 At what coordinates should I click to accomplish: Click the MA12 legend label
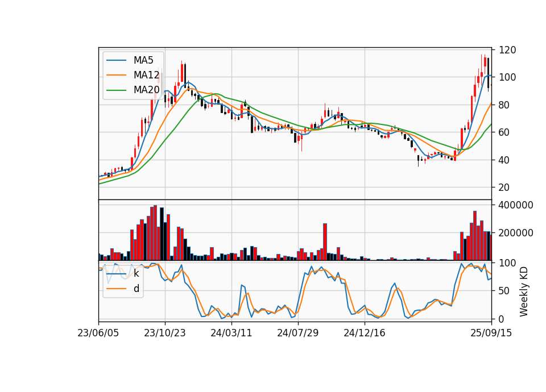coord(146,75)
